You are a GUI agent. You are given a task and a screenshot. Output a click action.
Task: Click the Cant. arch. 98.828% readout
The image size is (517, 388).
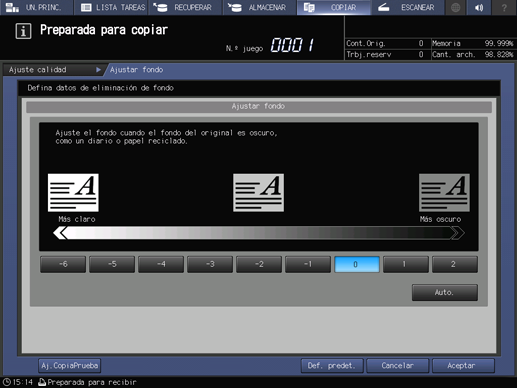click(472, 54)
